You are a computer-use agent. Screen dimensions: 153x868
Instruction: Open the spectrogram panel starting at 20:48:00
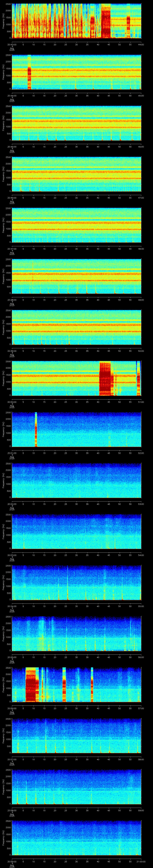click(x=77, y=276)
